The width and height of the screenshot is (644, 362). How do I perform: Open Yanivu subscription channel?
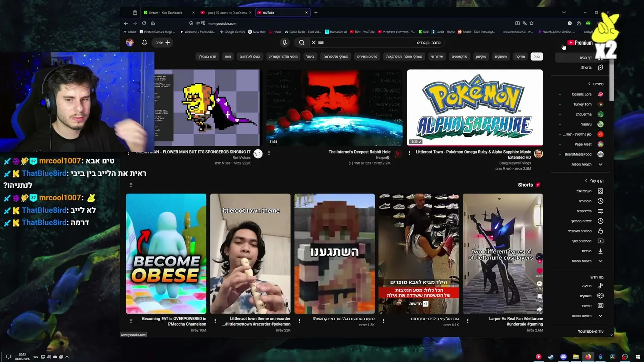coord(582,124)
